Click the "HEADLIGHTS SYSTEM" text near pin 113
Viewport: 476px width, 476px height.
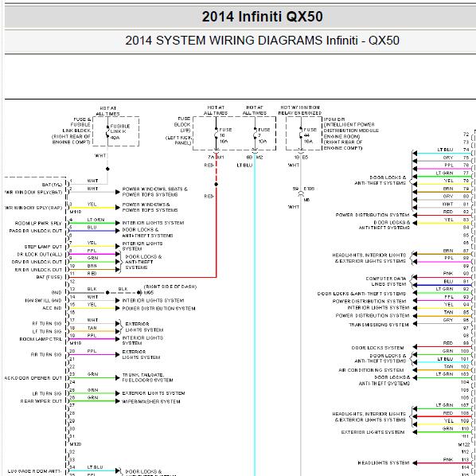pos(384,463)
